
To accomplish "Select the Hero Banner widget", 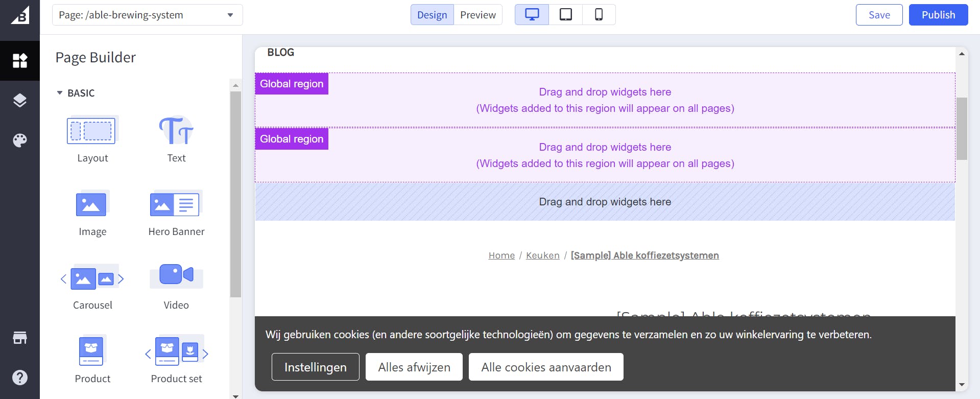I will tap(176, 213).
